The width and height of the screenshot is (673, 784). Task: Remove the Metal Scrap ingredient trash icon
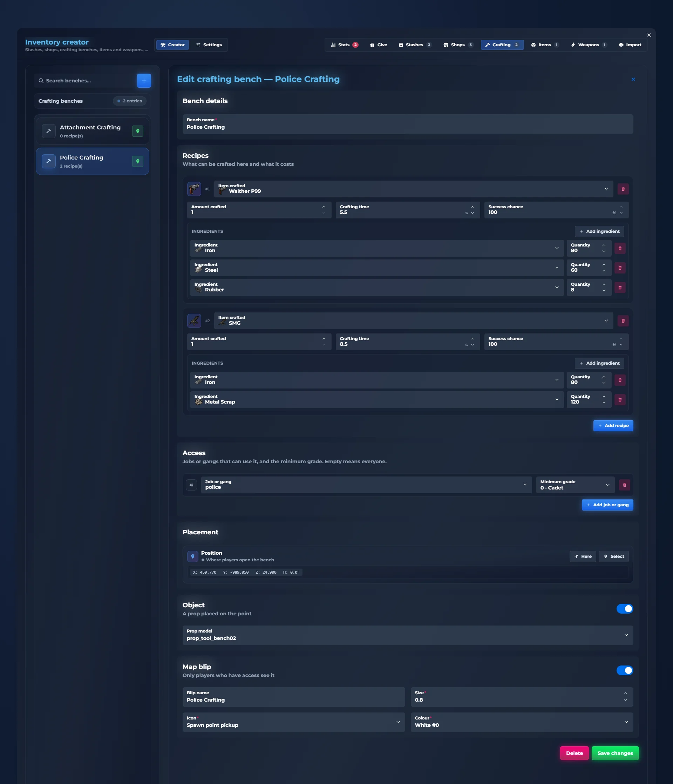coord(620,400)
